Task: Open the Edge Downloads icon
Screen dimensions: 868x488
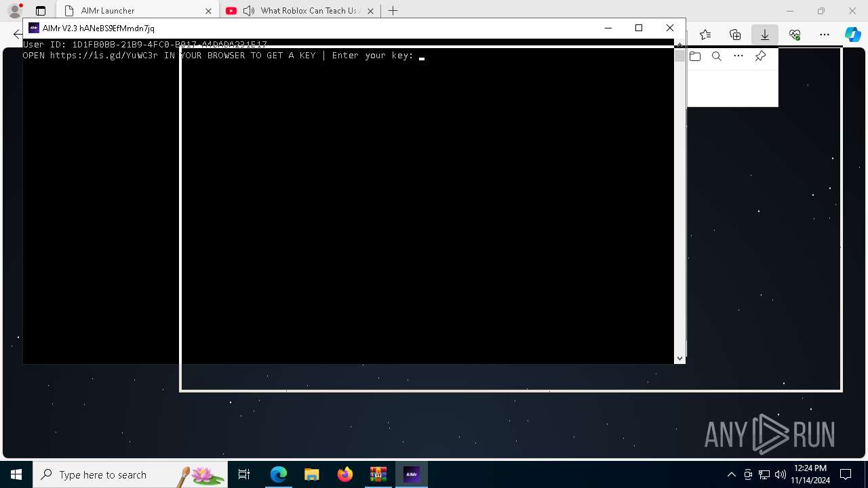Action: click(765, 35)
